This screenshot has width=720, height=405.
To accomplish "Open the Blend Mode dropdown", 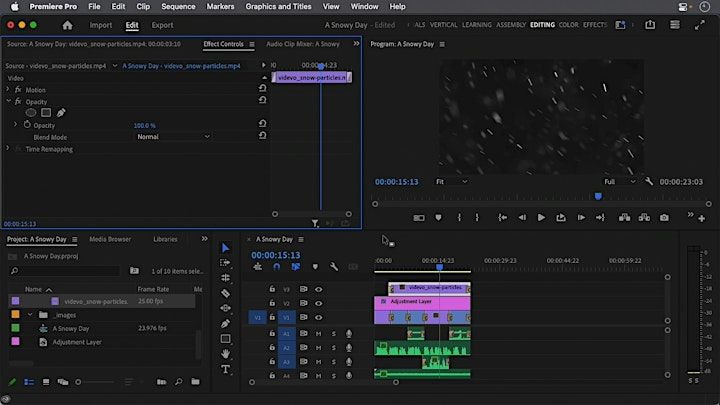I will 173,137.
